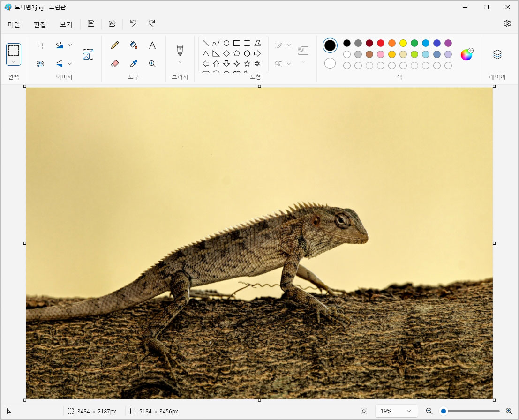This screenshot has height=420, width=519.
Task: Open the 편집 menu
Action: coord(40,24)
